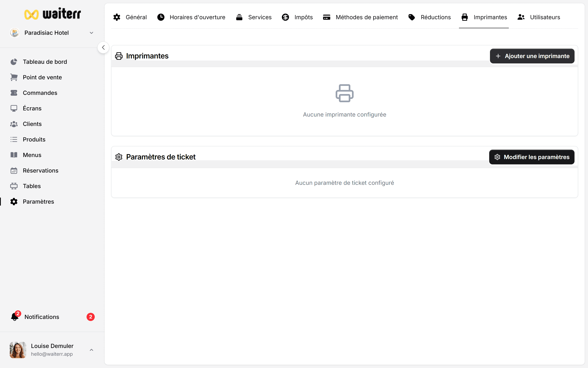Open the Produits page
Screen dimensions: 588x368
tap(34, 139)
